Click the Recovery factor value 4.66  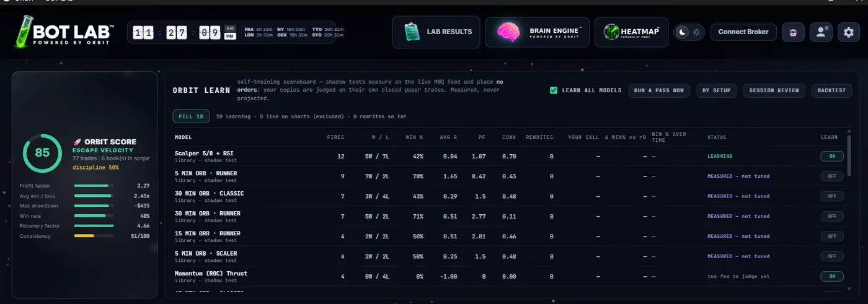(143, 226)
